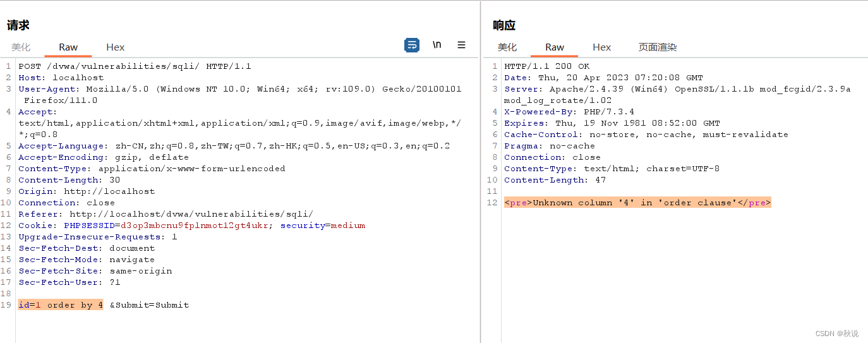868x343 pixels.
Task: Open the request panel hamburger menu
Action: pyautogui.click(x=461, y=45)
